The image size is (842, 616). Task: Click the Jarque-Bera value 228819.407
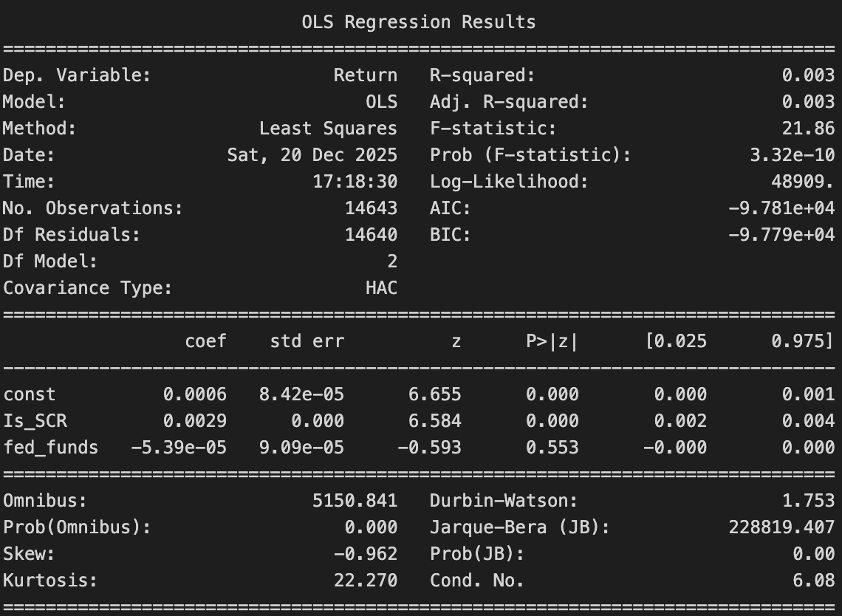pyautogui.click(x=781, y=527)
